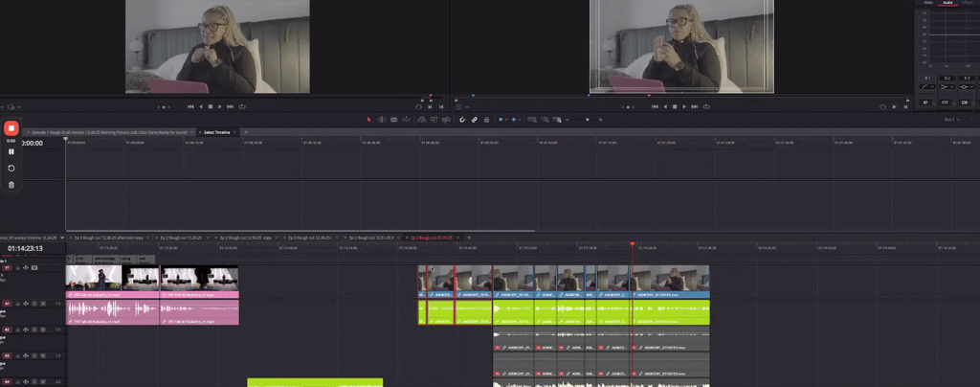Stop playback in the left source viewer
This screenshot has width=980, height=387.
coord(211,107)
